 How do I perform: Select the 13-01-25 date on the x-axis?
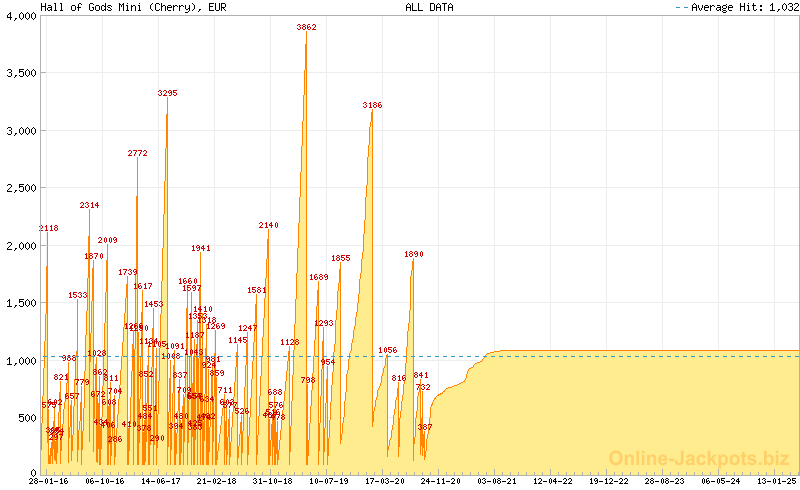pyautogui.click(x=776, y=481)
